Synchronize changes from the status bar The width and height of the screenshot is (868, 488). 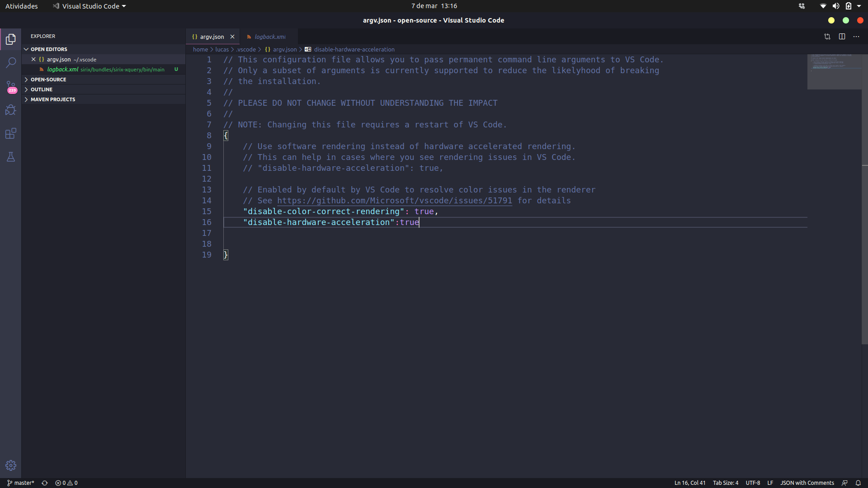coord(44,483)
